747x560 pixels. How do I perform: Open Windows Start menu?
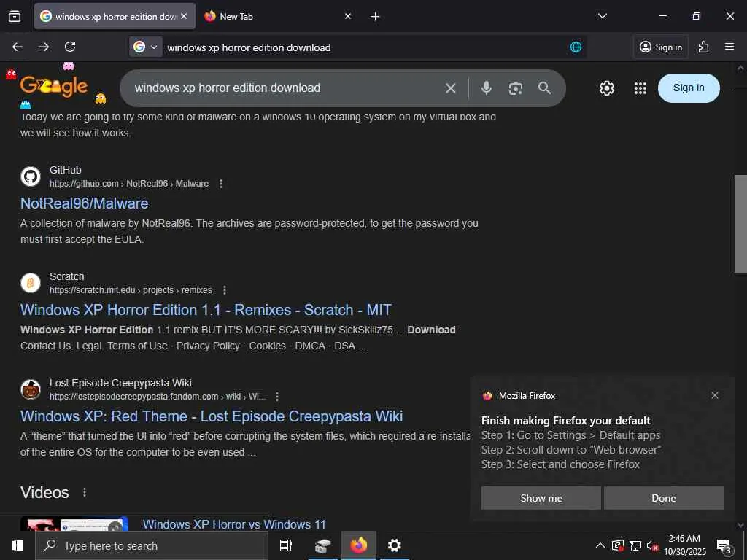(18, 545)
